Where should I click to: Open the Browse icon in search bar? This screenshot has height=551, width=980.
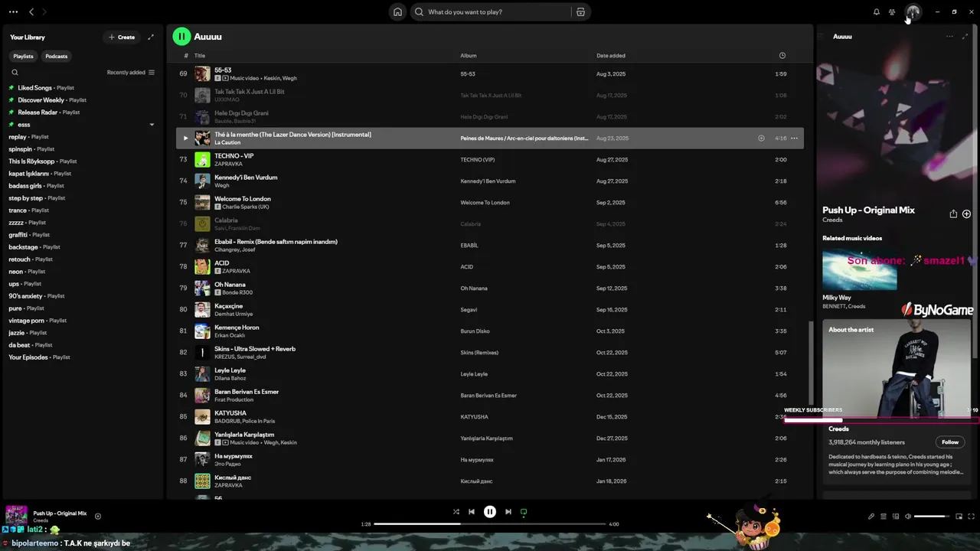click(x=580, y=12)
